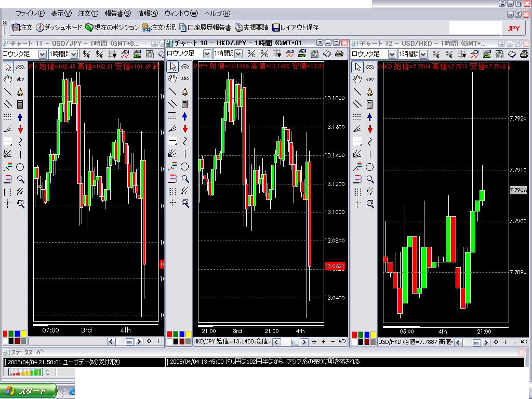532x399 pixels.
Task: Select the circle drawing tool in HKD/JPY chart
Action: (x=185, y=166)
